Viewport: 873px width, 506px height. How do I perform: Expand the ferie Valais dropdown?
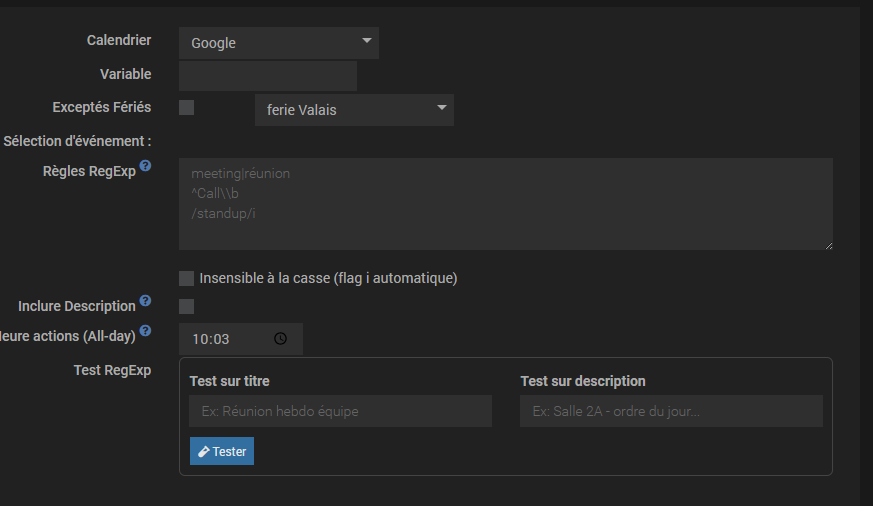pyautogui.click(x=354, y=110)
